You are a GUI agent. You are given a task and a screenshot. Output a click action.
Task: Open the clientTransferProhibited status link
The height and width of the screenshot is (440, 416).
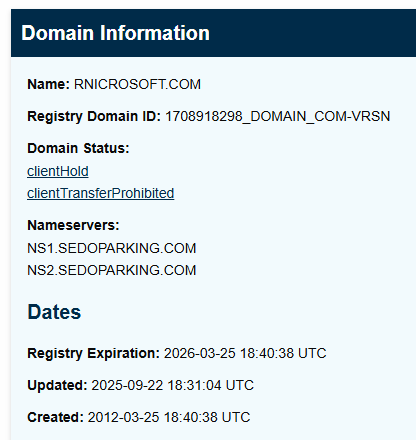tap(101, 193)
